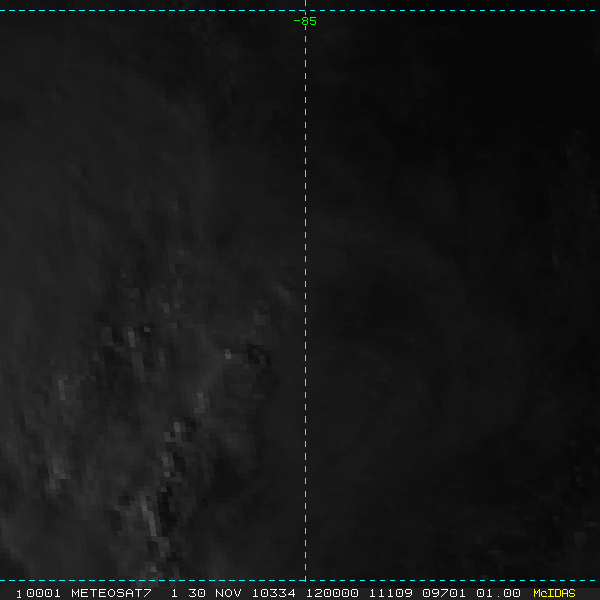
Task: Click the vertical dashed longitude line
Action: (x=305, y=300)
